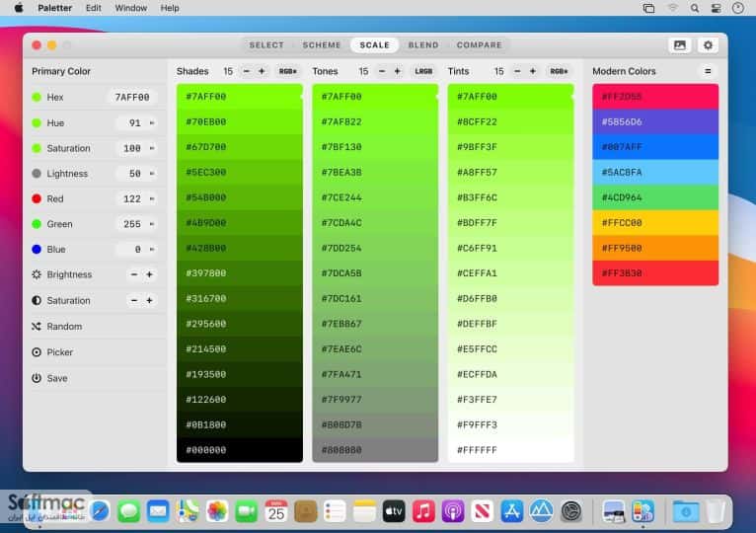Viewport: 756px width, 533px height.
Task: Select the #007AFF blue modern color swatch
Action: 655,147
